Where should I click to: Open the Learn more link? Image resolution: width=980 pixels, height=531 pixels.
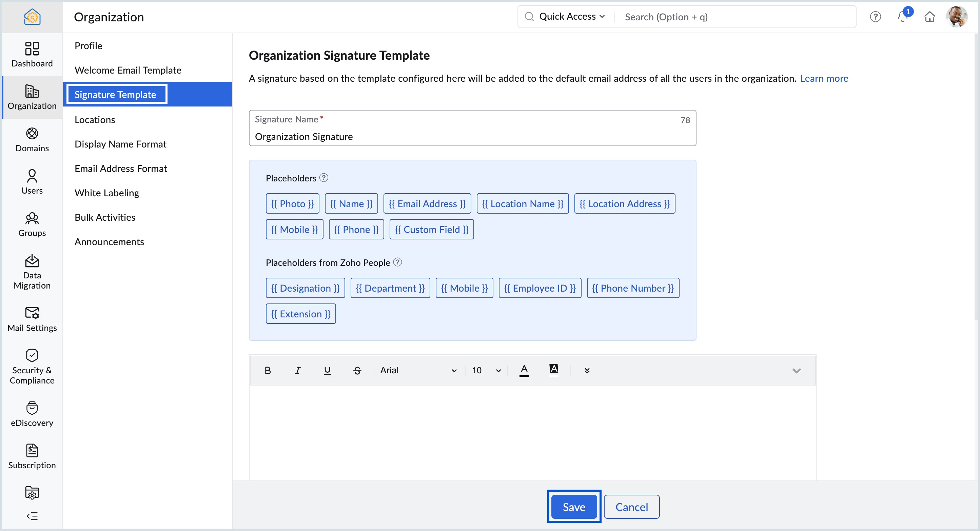coord(824,78)
